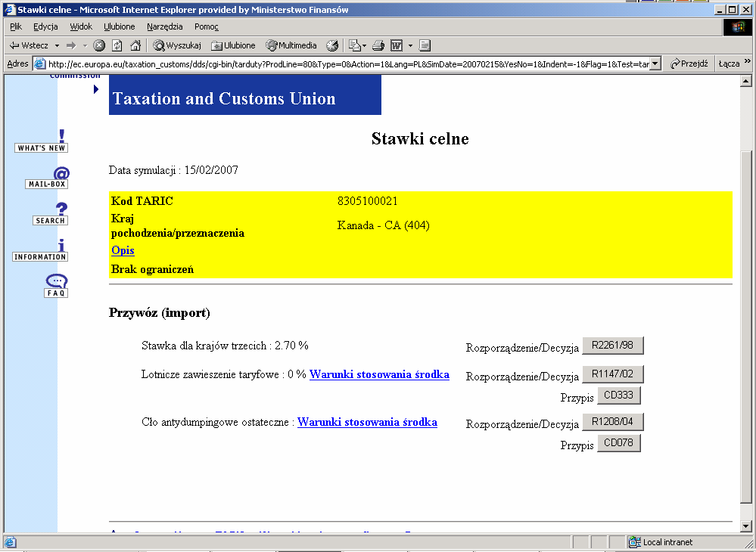The image size is (756, 552).
Task: Click the What's New sidebar icon
Action: [42, 141]
